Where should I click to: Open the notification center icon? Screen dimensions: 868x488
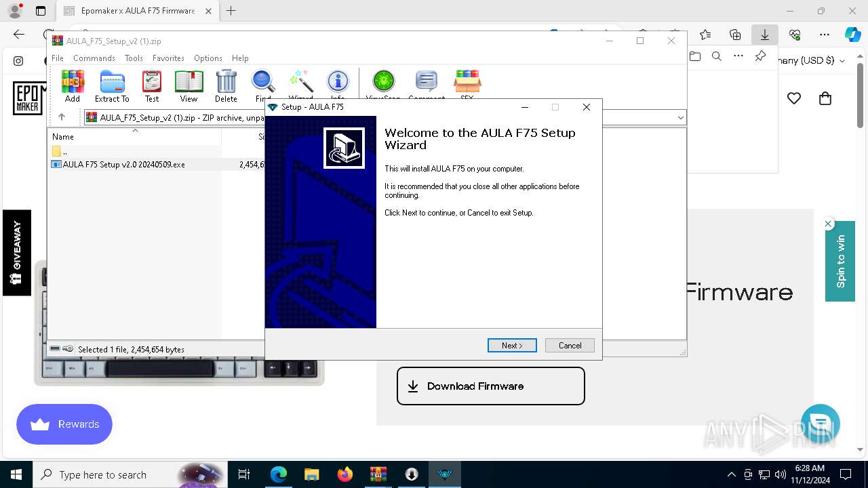pyautogui.click(x=846, y=474)
